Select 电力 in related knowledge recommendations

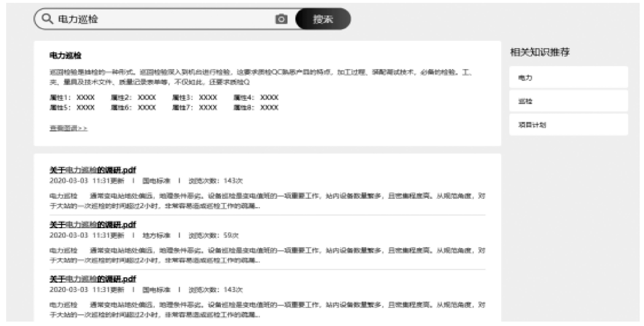(x=568, y=77)
